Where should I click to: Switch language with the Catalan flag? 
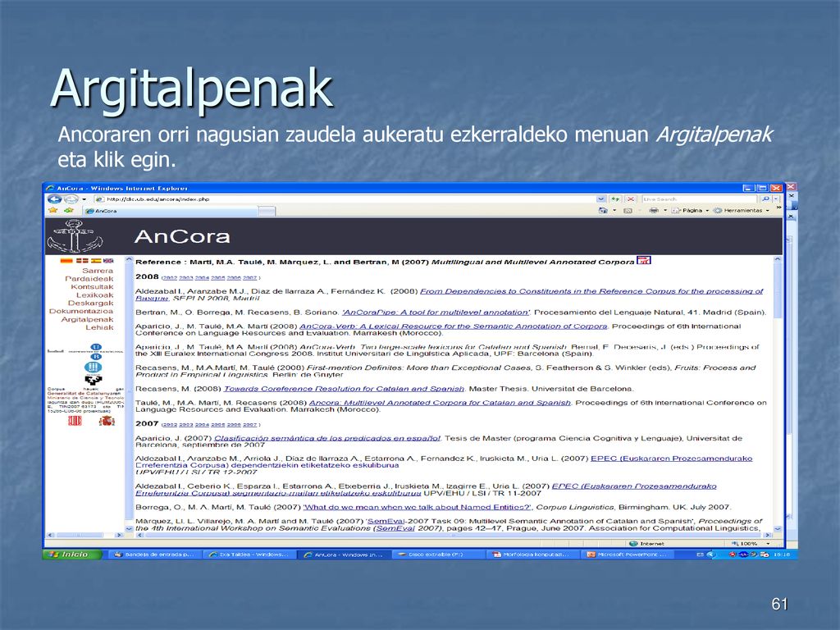pos(66,261)
